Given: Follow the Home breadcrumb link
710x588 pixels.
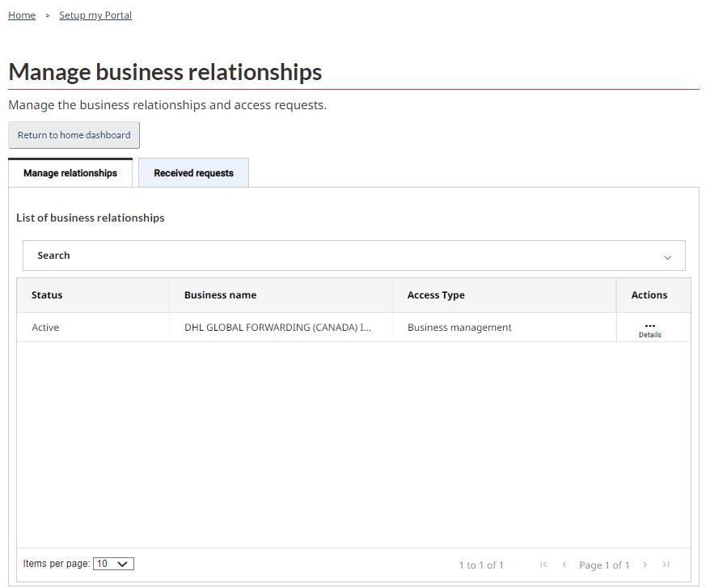Looking at the screenshot, I should point(22,15).
